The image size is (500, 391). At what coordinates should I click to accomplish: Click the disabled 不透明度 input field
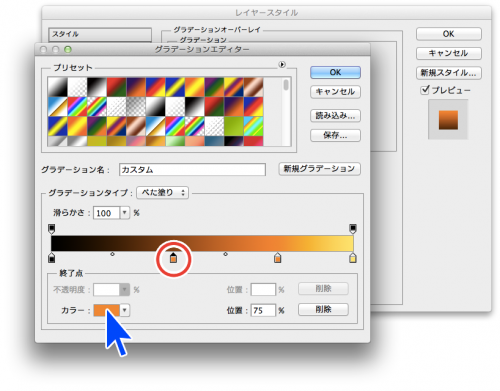107,290
